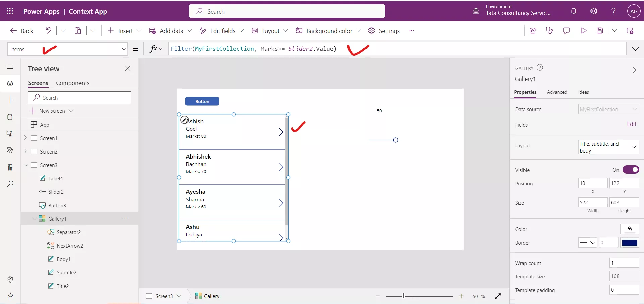Turn off the Visible toggle for Gallery1

pos(631,170)
